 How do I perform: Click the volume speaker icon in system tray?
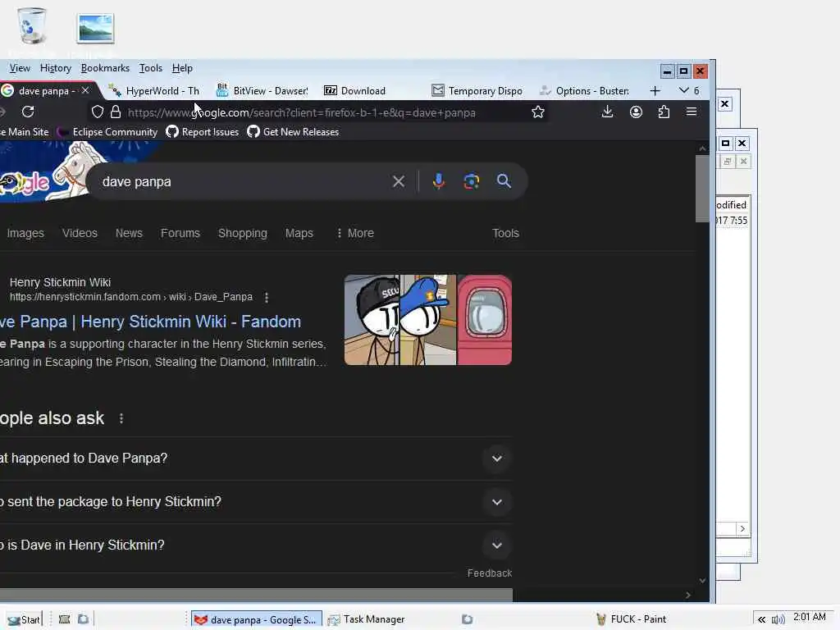click(778, 620)
